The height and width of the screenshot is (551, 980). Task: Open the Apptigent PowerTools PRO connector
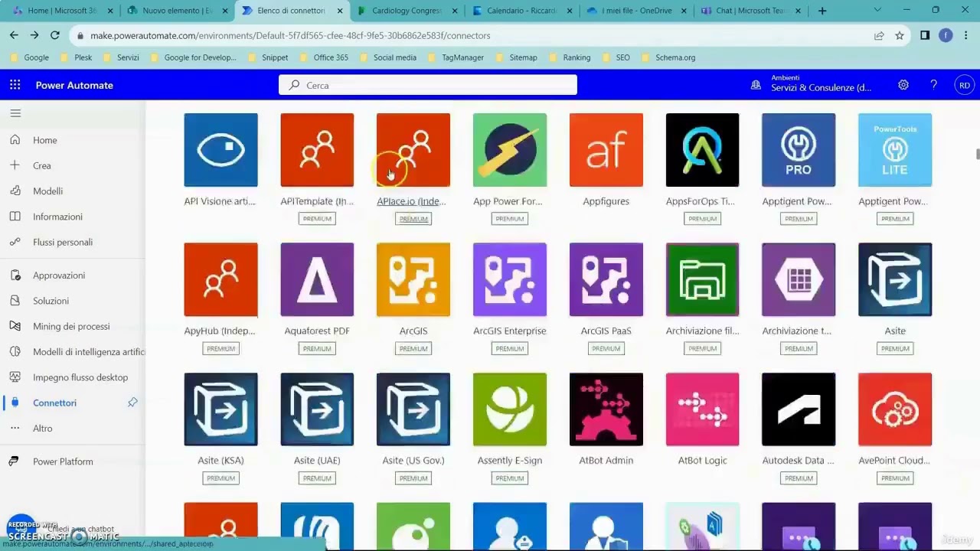pyautogui.click(x=799, y=150)
